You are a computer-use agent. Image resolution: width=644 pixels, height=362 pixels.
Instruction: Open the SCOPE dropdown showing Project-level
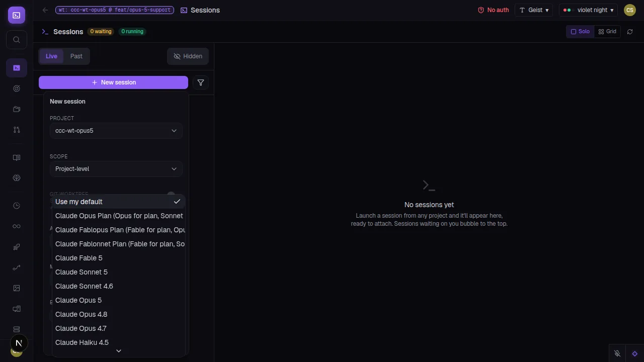[x=116, y=169]
